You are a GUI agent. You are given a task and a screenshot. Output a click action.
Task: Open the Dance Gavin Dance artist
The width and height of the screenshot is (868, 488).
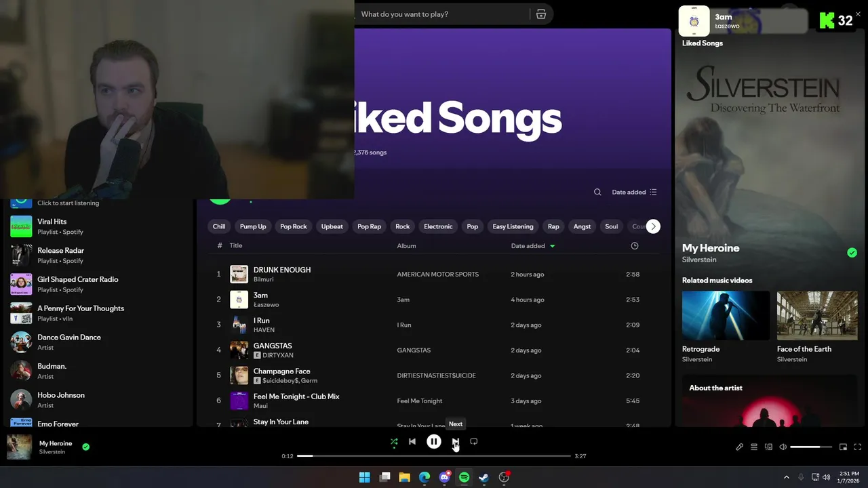(98, 342)
